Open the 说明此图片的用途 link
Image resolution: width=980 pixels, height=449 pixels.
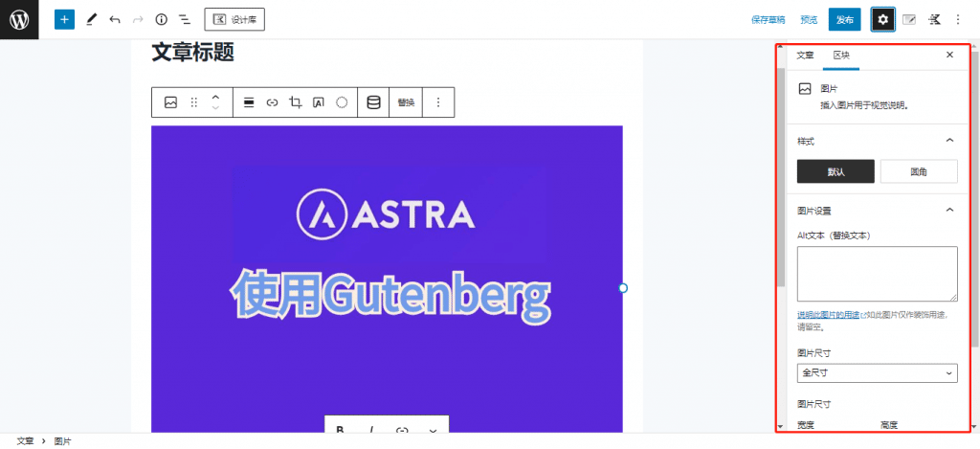tap(828, 316)
